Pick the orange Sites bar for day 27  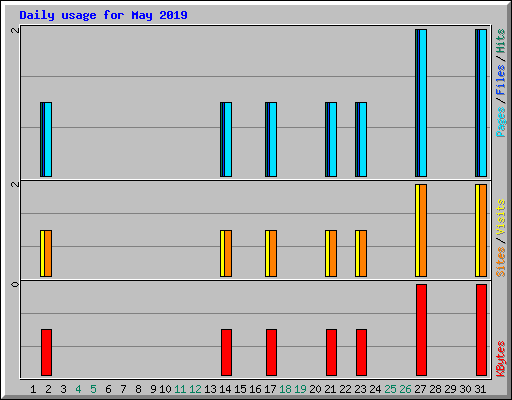423,230
